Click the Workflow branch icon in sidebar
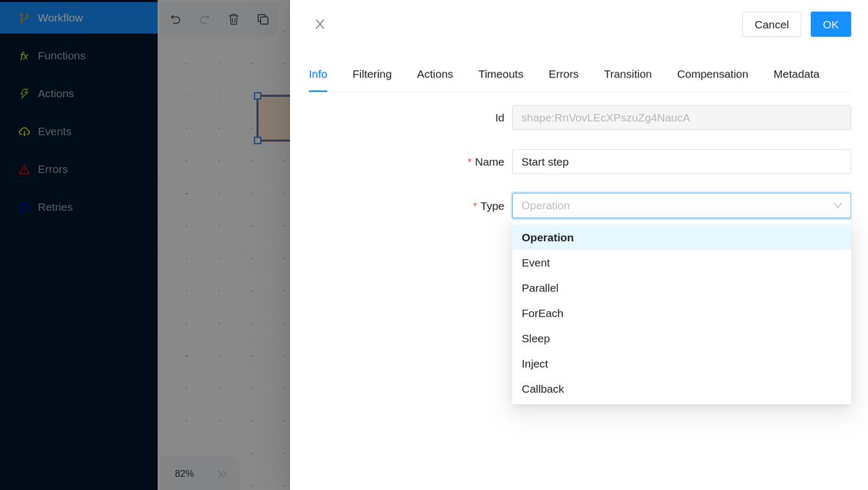Screen dimensions: 868x490 [24, 17]
